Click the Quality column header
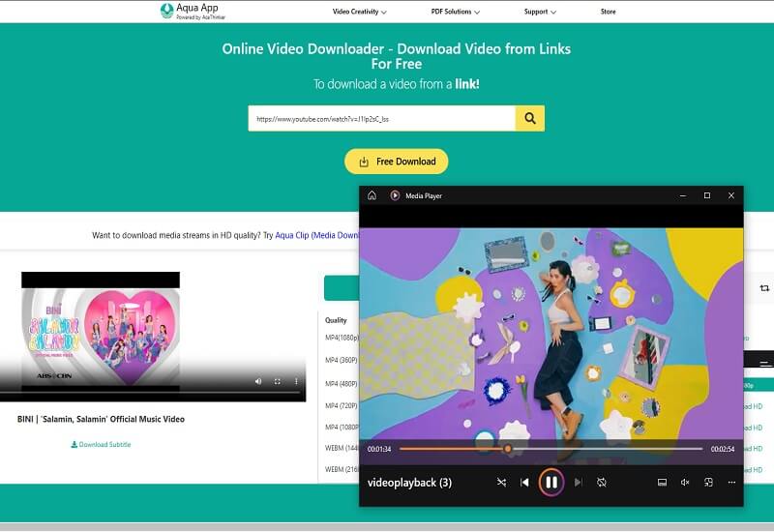774x532 pixels. (336, 320)
